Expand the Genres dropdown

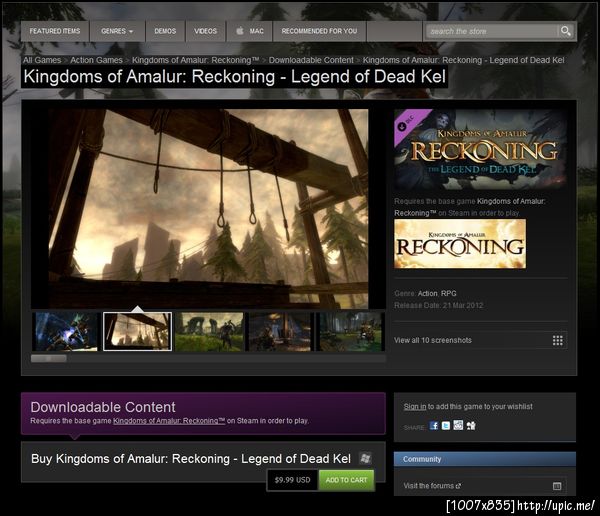point(117,31)
